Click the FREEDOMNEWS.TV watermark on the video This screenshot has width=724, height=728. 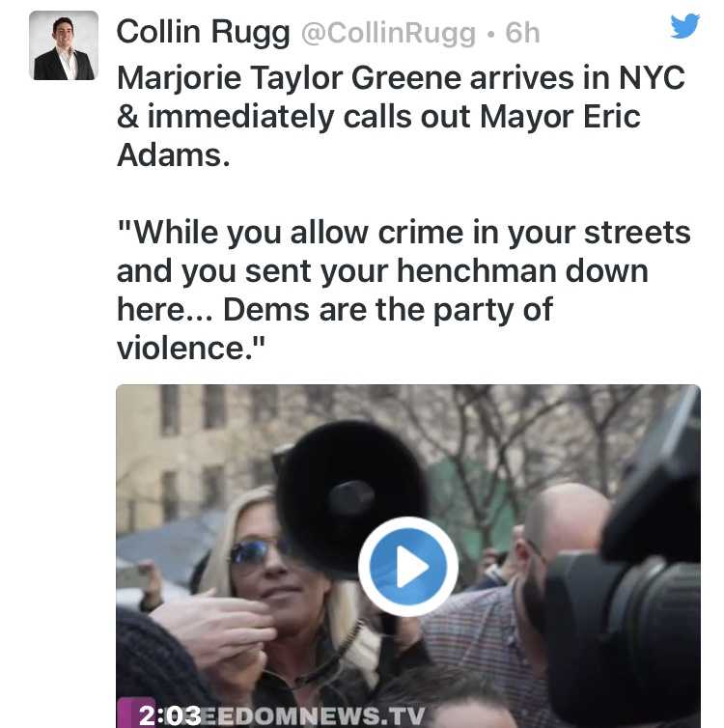click(314, 715)
